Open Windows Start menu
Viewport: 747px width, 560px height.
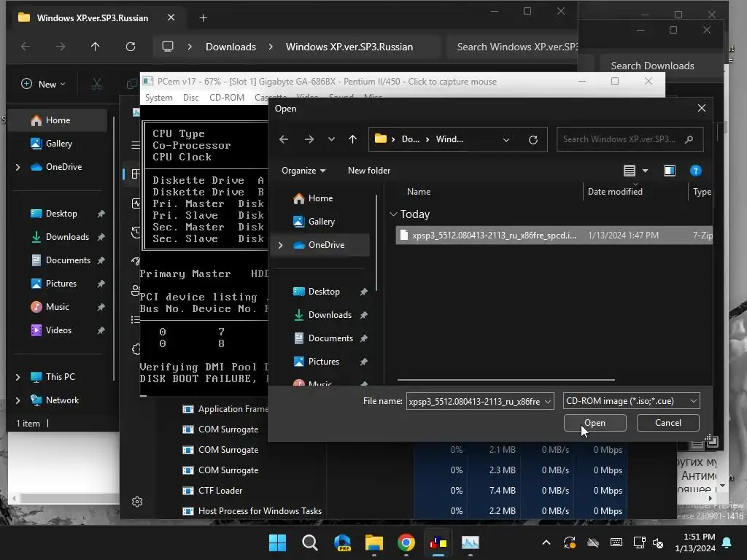[x=278, y=542]
